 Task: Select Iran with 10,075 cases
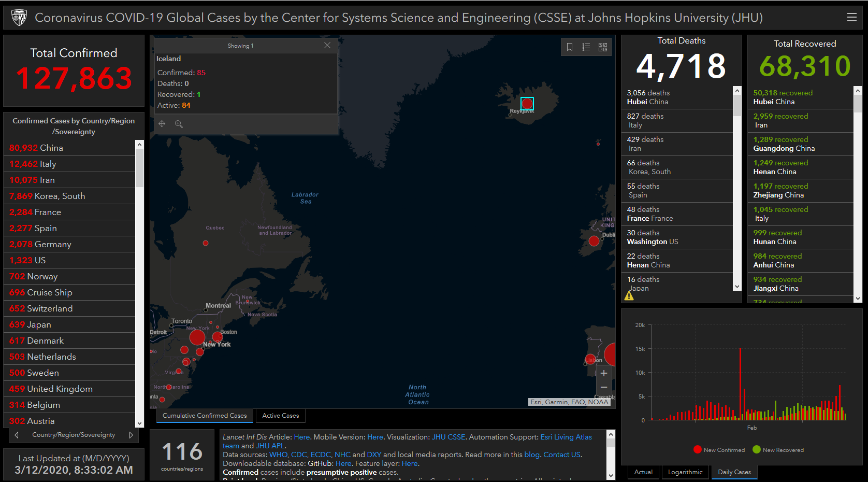(x=69, y=180)
